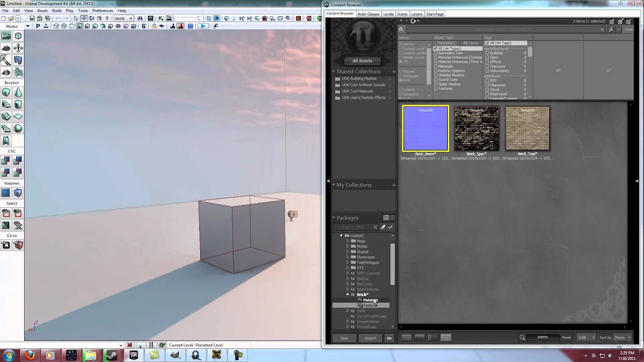644x362 pixels.
Task: Activate the translation widget move tool
Action: tap(84, 18)
